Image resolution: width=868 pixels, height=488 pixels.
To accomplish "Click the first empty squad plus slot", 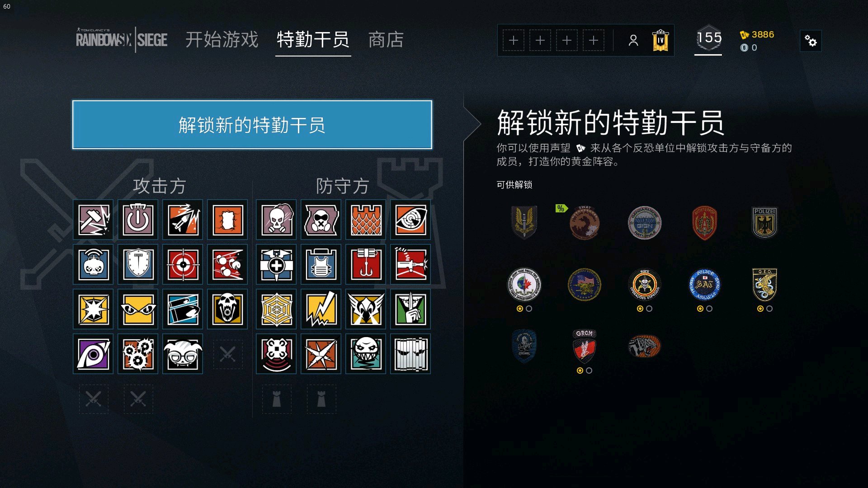I will point(514,41).
